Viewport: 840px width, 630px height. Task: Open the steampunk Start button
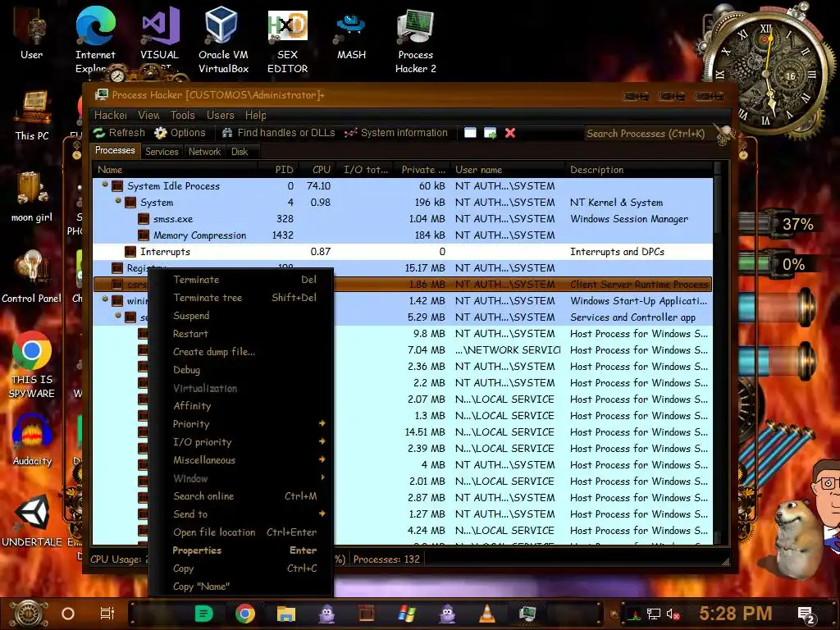[x=28, y=614]
